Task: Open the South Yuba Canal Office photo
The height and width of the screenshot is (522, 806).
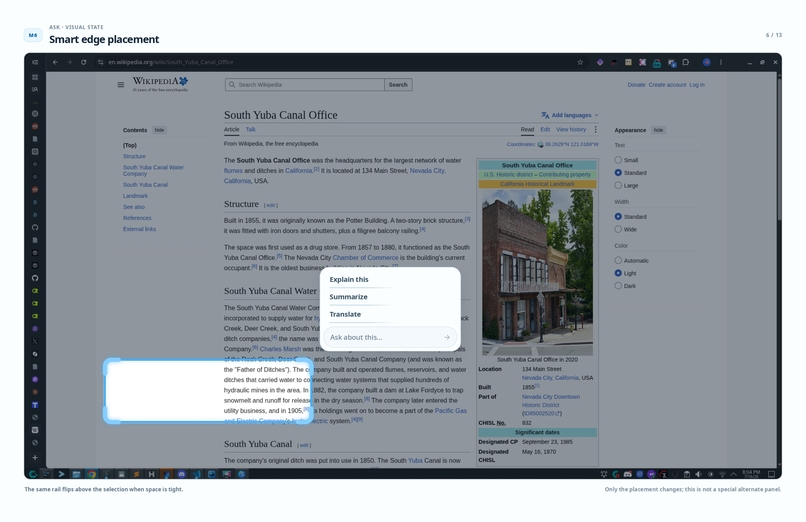Action: coord(538,272)
